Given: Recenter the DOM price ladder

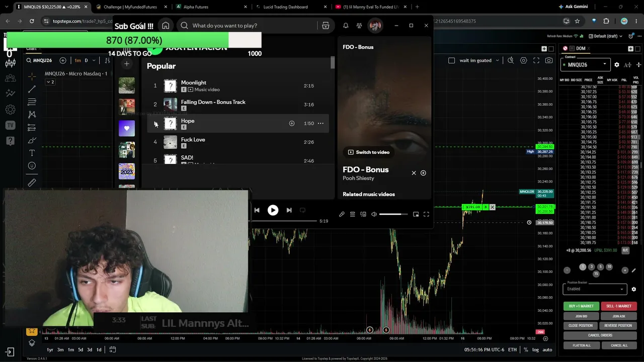Looking at the screenshot, I should pos(638,65).
